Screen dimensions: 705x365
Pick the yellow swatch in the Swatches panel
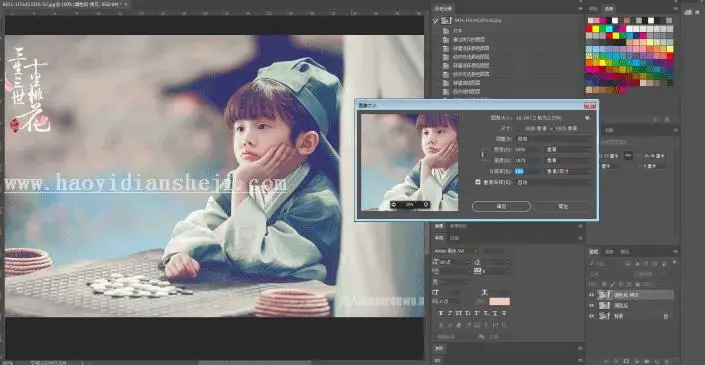click(596, 29)
